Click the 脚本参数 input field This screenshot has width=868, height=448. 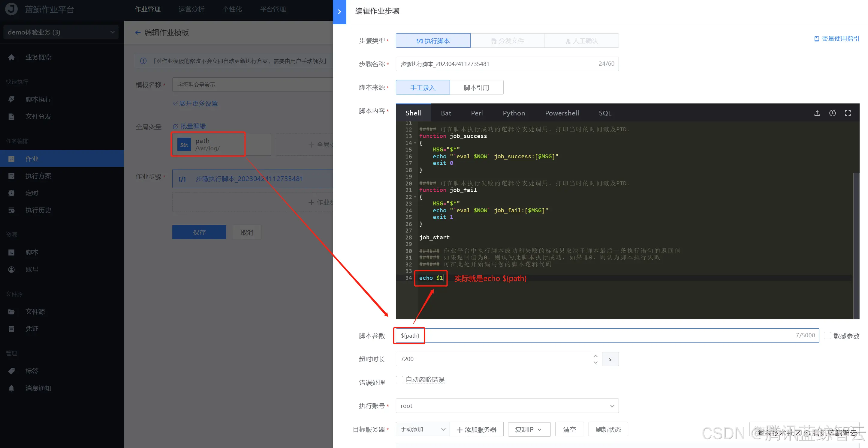607,336
